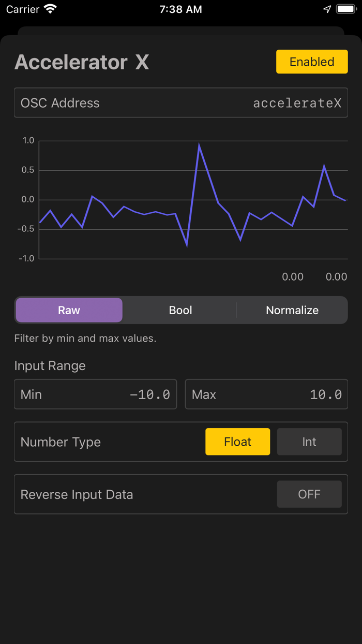Focus the Max input range field
Screen dimensions: 362x644
pos(266,394)
